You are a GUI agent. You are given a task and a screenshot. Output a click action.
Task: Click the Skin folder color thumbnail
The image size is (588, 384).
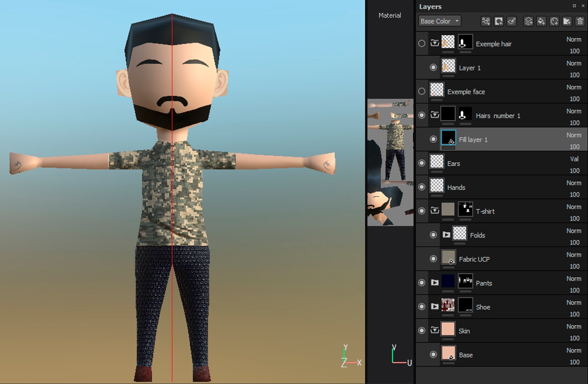448,329
